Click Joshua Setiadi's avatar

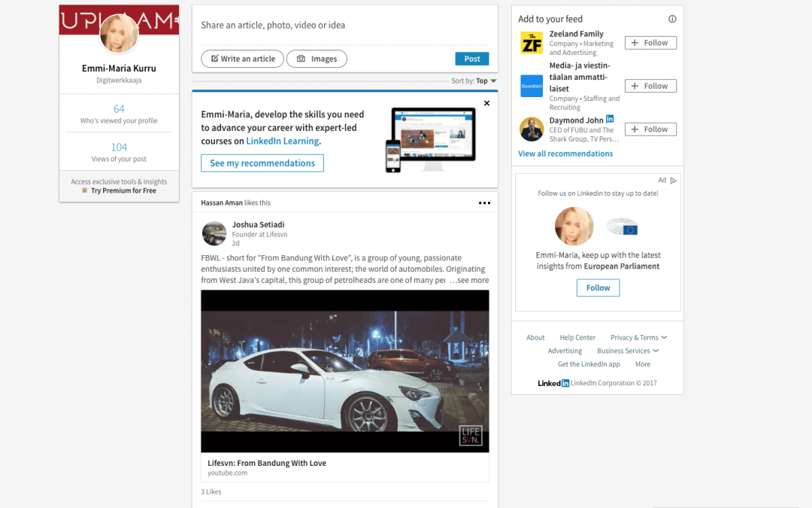214,233
